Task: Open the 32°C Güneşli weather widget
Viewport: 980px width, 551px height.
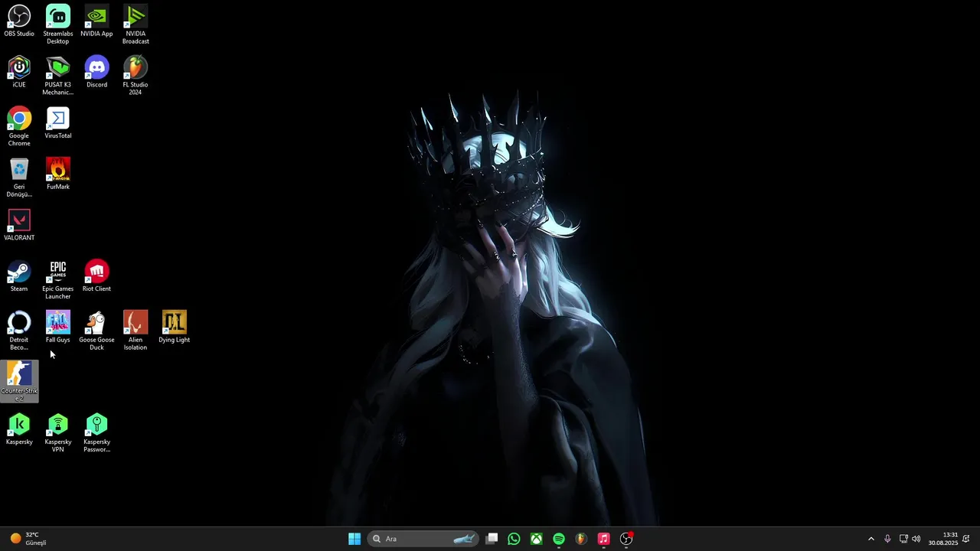Action: [x=28, y=539]
